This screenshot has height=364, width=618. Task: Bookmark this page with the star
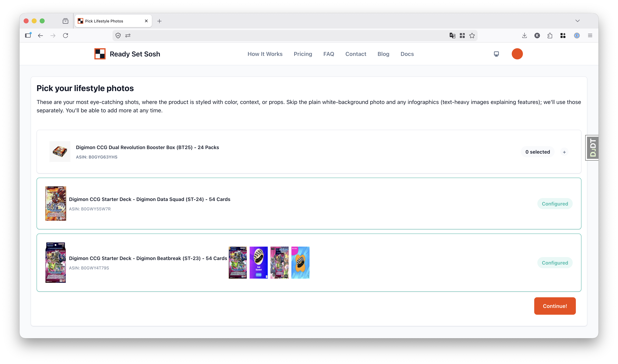coord(472,36)
